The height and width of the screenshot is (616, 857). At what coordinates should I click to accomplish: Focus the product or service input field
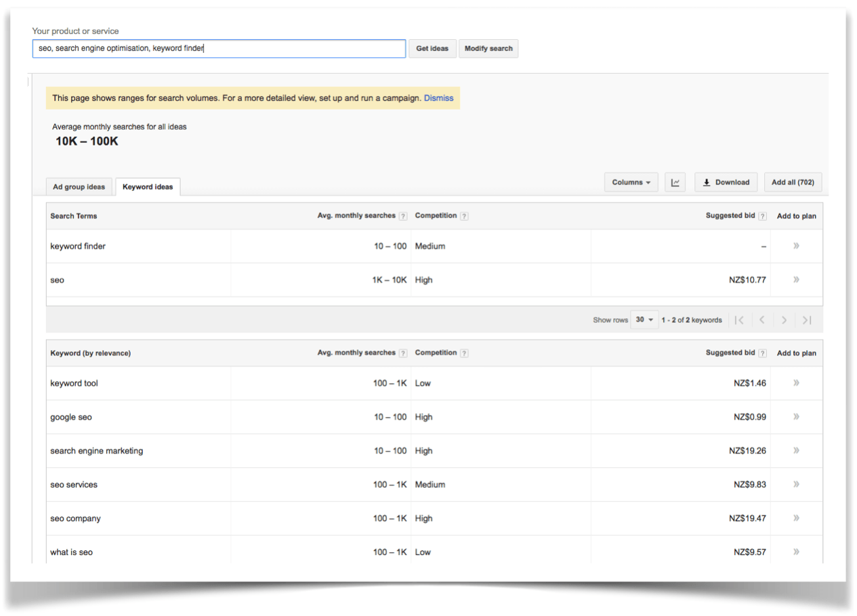pos(219,49)
